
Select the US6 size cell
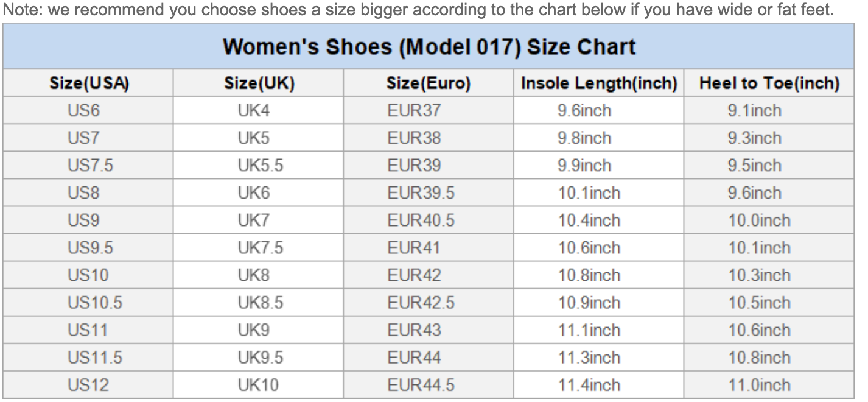click(x=83, y=111)
